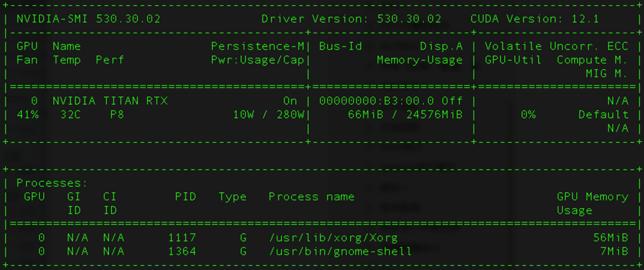Click the "Processes:" section label
644x270 pixels.
[x=52, y=183]
